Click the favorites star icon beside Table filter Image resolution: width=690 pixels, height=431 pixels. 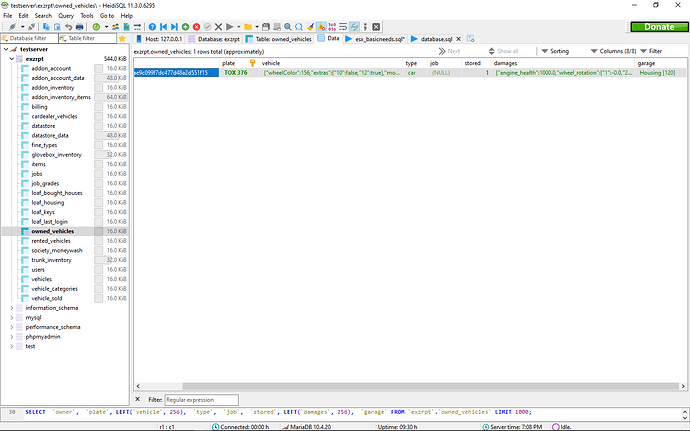pyautogui.click(x=121, y=38)
